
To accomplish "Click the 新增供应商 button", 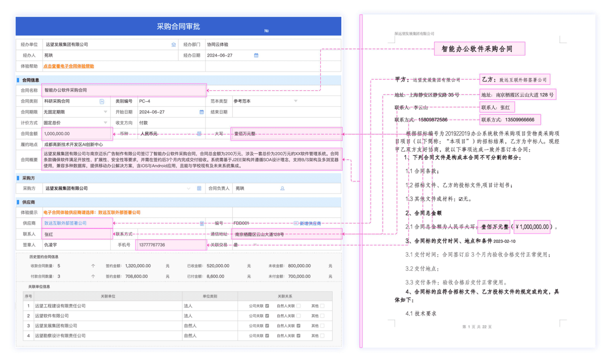I will click(x=308, y=224).
